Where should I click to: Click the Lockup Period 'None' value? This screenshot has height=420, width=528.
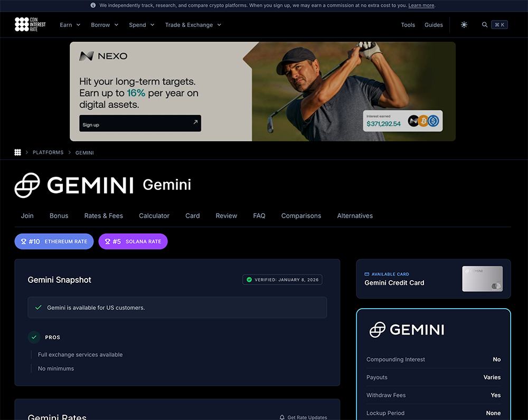tap(493, 413)
